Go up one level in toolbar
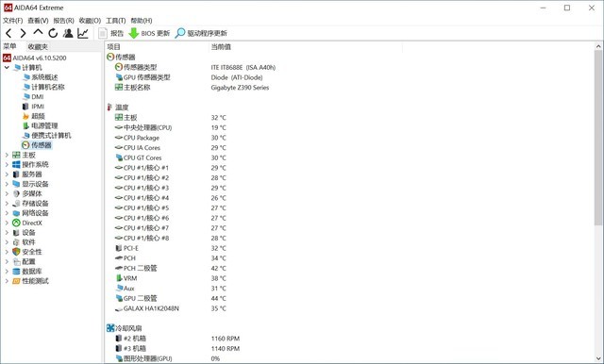This screenshot has height=364, width=604. pyautogui.click(x=38, y=32)
